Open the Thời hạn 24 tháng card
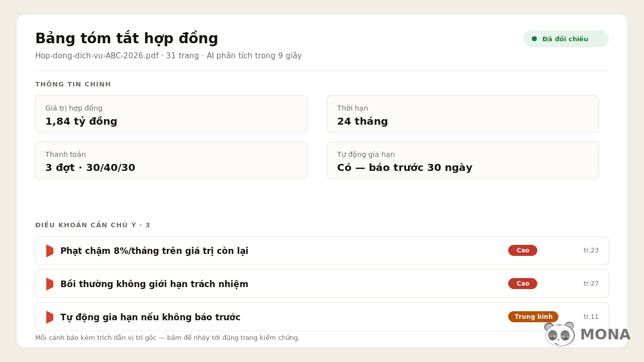Viewport: 644px width, 362px height. click(x=463, y=114)
